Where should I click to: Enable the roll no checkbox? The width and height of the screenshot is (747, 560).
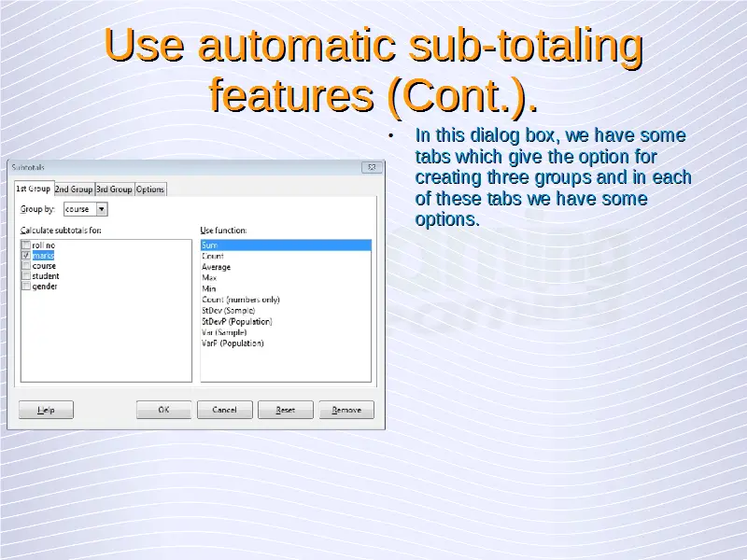pos(26,245)
